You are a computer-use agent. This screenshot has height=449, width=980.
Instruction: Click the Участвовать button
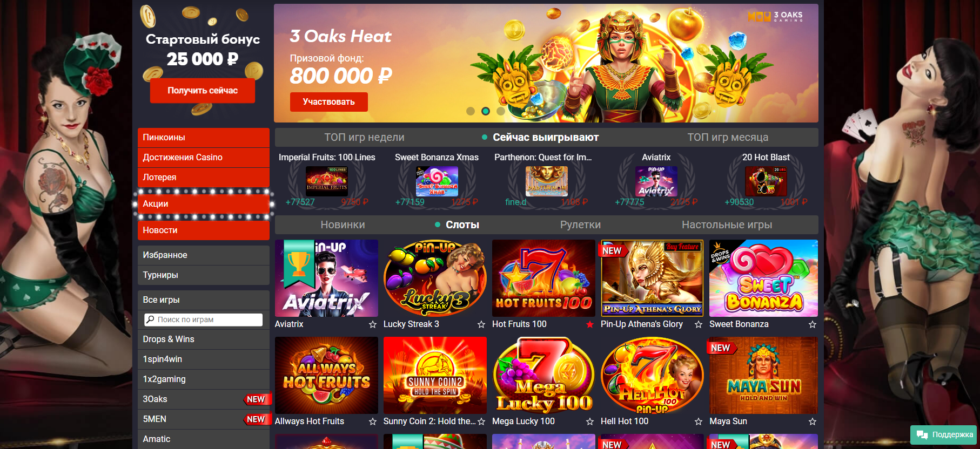coord(329,102)
